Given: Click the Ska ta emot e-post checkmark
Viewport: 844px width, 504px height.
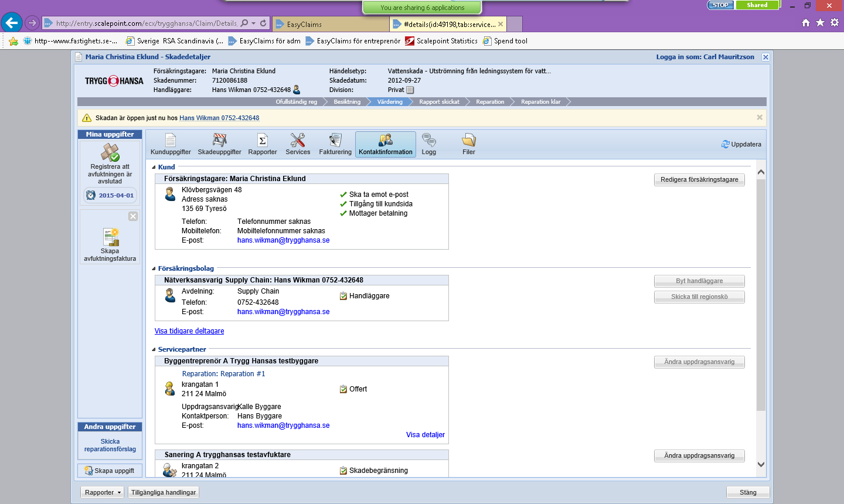Looking at the screenshot, I should 343,195.
